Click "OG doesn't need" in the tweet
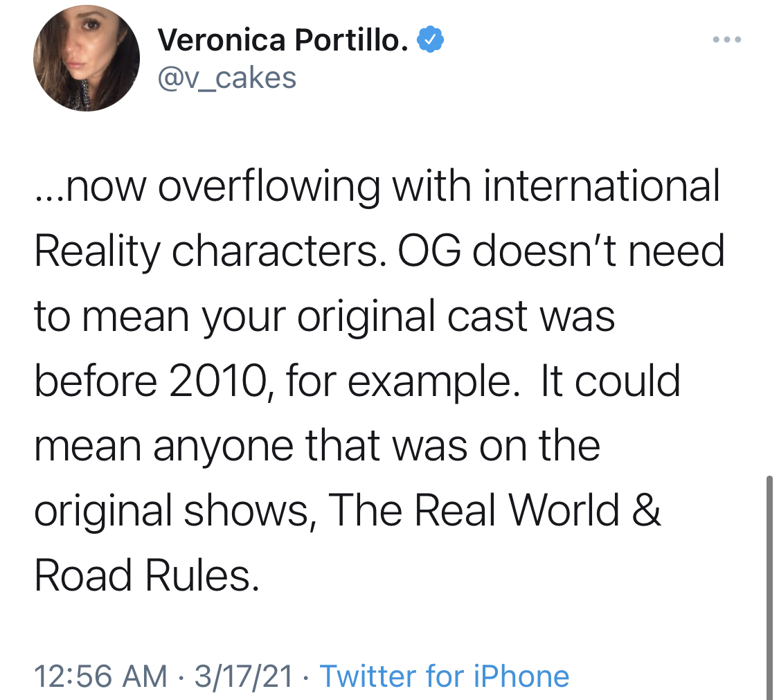This screenshot has height=700, width=779. (560, 251)
